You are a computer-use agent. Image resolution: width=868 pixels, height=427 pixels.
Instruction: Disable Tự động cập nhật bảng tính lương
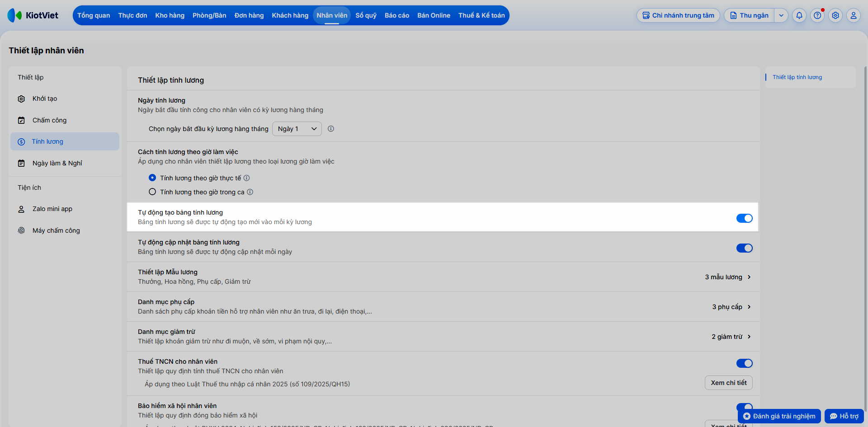tap(745, 248)
